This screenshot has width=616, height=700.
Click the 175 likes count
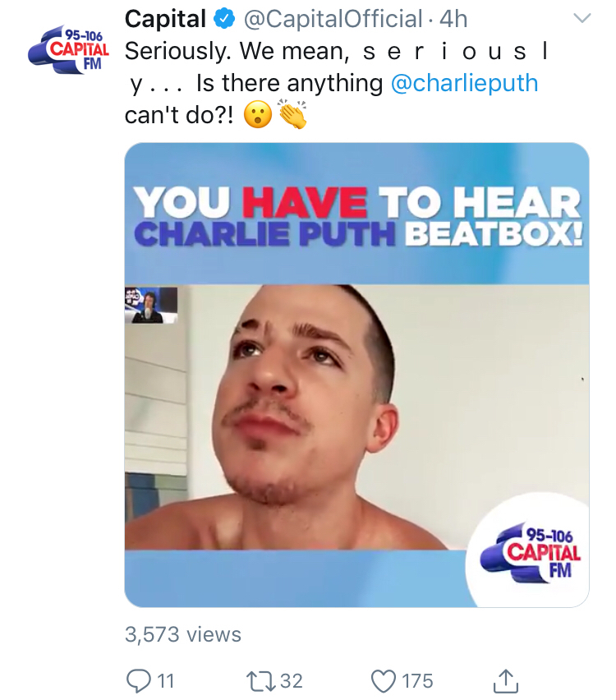[x=417, y=681]
